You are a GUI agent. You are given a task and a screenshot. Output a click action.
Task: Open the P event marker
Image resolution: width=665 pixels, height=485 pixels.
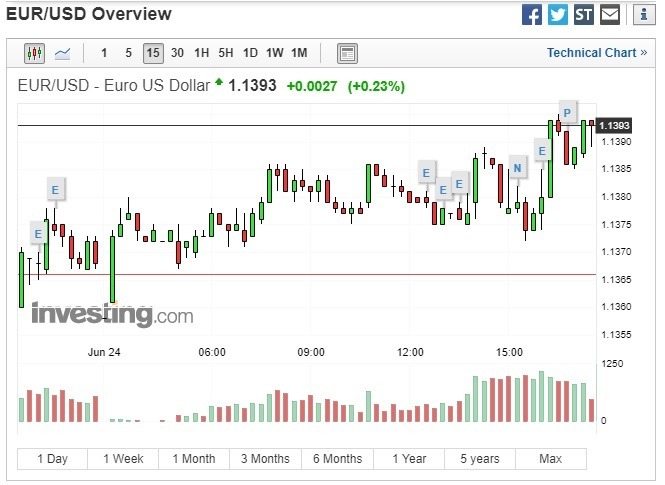click(x=567, y=113)
